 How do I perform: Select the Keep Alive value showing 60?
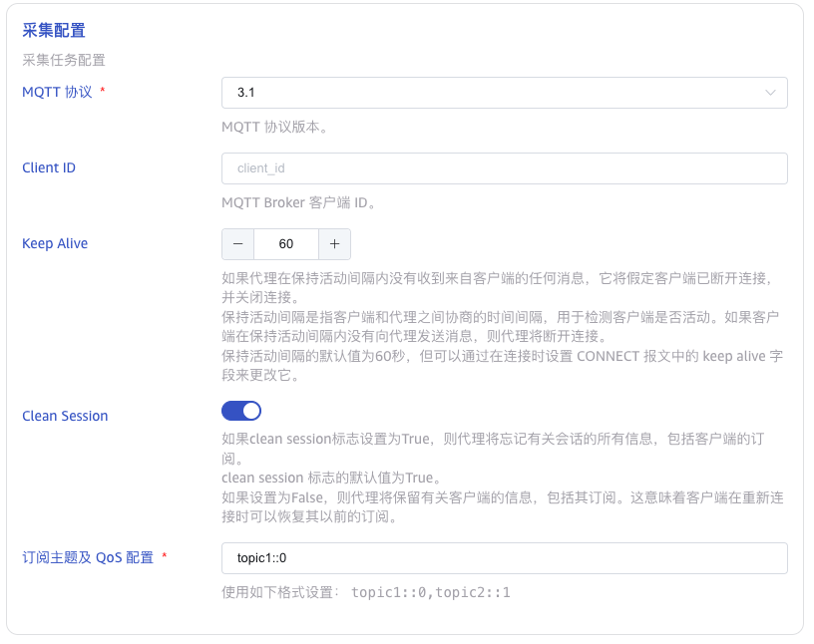click(x=287, y=243)
